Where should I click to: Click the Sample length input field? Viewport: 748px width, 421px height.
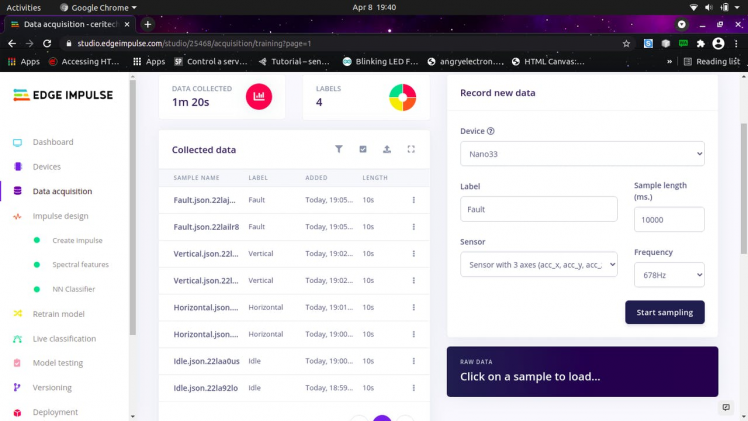pyautogui.click(x=669, y=219)
